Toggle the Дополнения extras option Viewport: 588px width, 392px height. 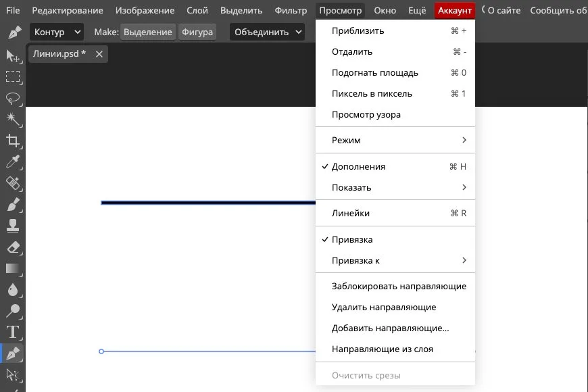click(x=395, y=166)
